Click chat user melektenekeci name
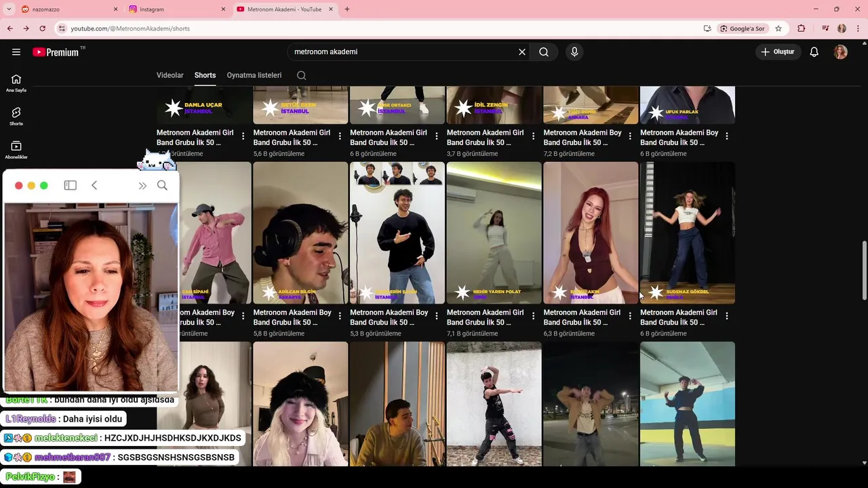Viewport: 868px width, 488px height. pyautogui.click(x=66, y=438)
